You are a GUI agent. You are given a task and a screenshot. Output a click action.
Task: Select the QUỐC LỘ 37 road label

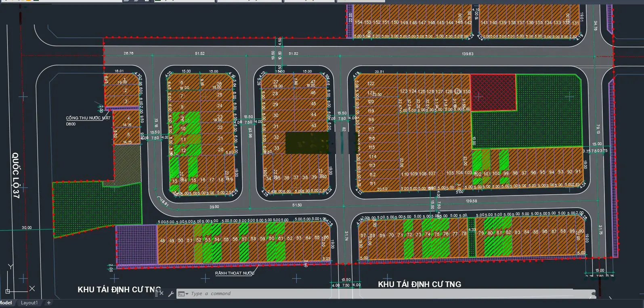pos(16,175)
